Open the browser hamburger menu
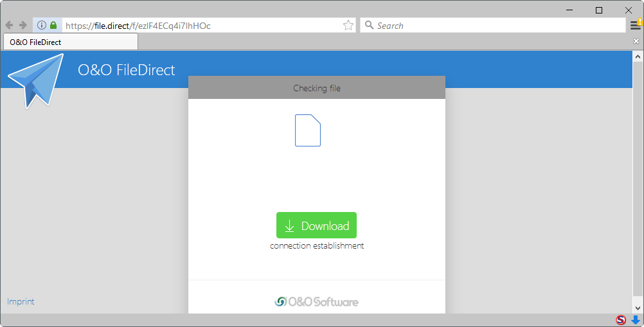Image resolution: width=644 pixels, height=327 pixels. coord(636,26)
